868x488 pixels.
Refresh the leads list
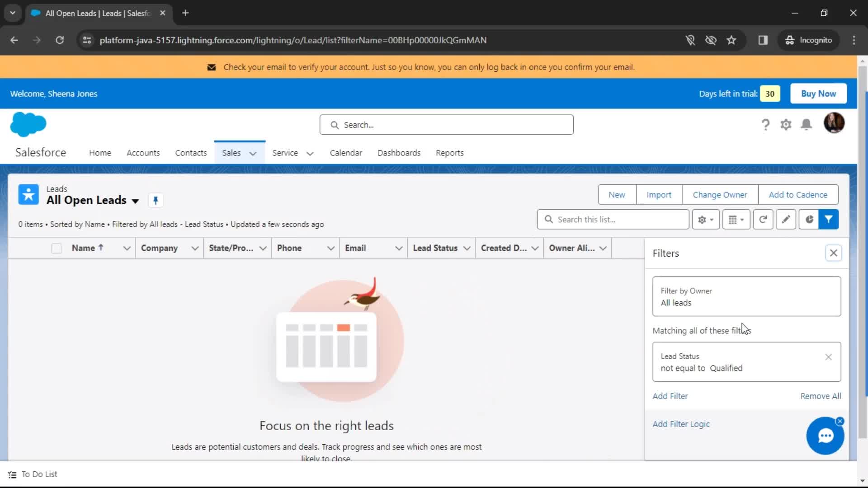click(763, 220)
